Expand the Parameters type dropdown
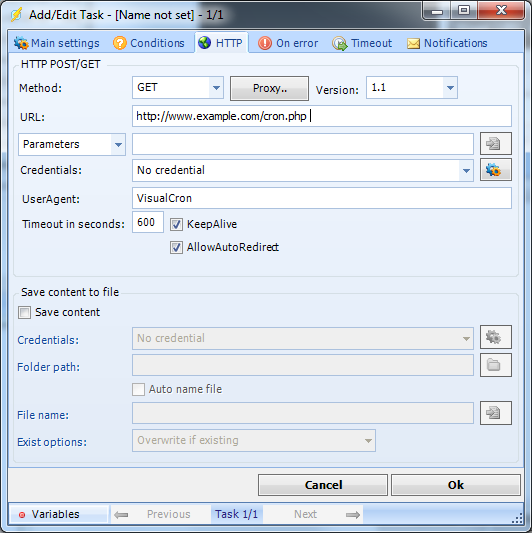Viewport: 532px width, 533px height. 118,144
